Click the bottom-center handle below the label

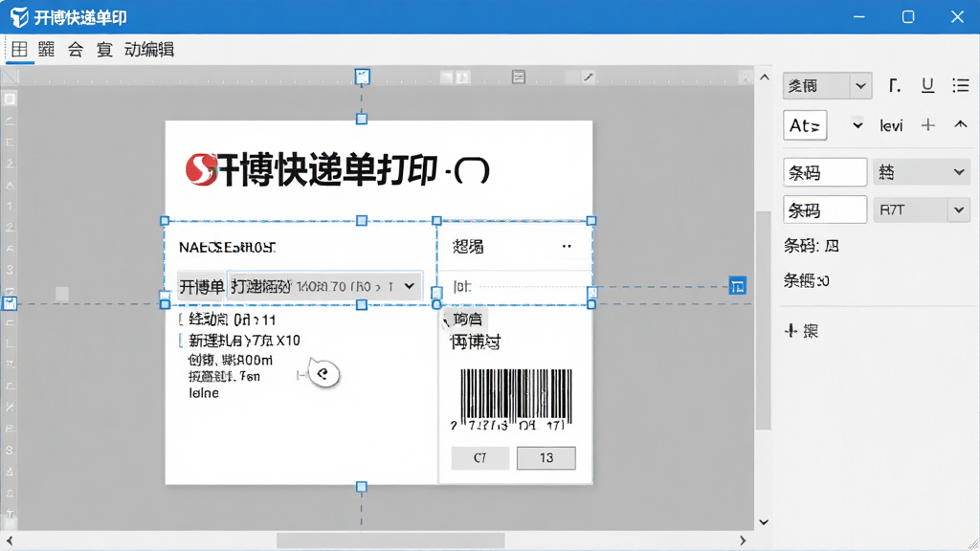[361, 487]
